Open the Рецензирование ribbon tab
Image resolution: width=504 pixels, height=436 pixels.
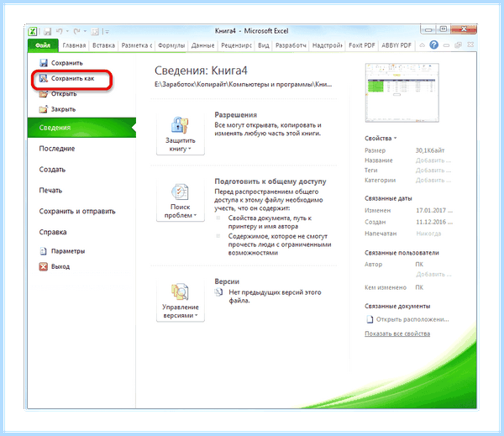pyautogui.click(x=236, y=45)
